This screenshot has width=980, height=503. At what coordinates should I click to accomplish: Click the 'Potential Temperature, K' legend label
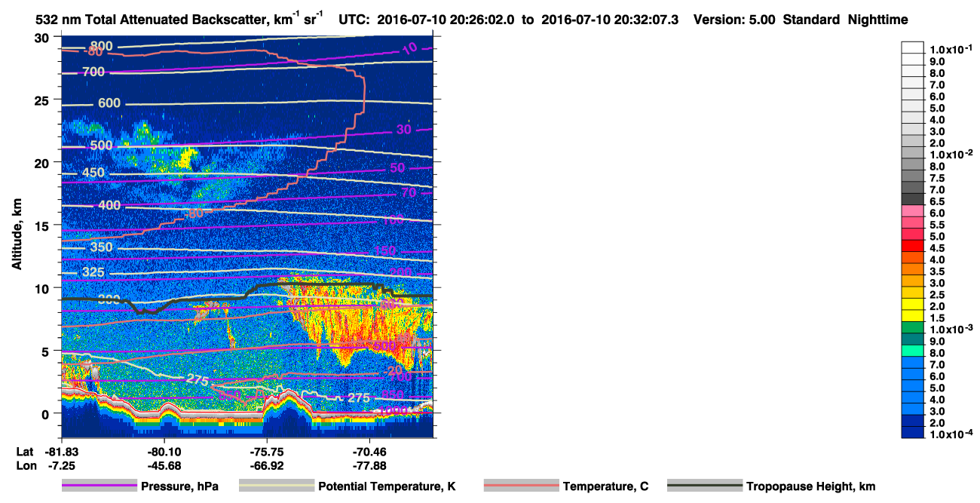coord(387,486)
